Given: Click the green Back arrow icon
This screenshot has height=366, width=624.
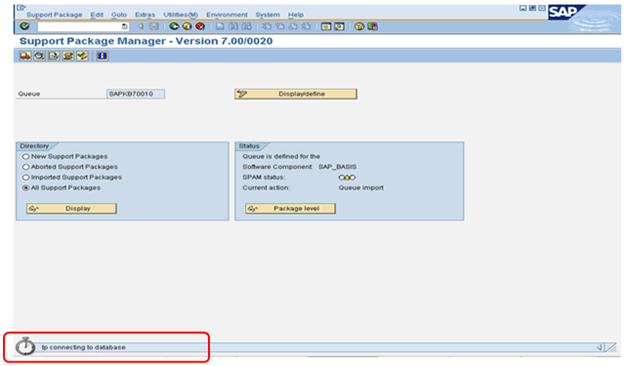Looking at the screenshot, I should [174, 26].
